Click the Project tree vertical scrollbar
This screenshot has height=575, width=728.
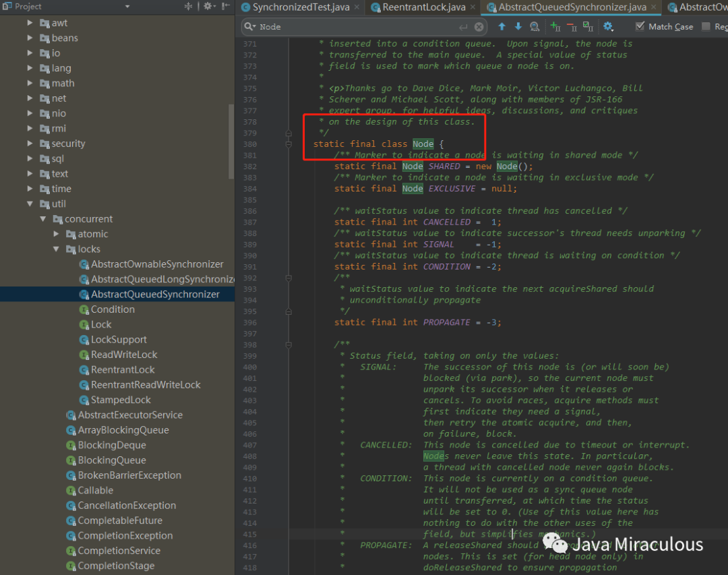(x=231, y=142)
